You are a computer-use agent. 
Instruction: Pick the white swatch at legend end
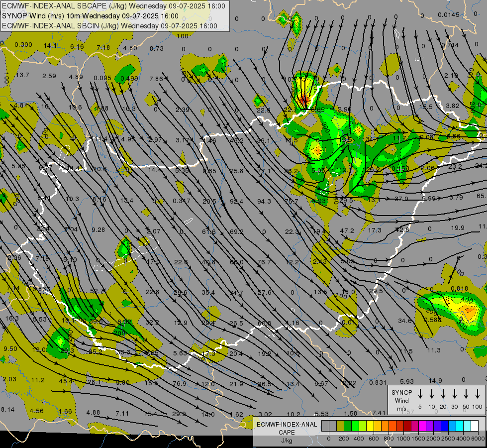click(474, 426)
